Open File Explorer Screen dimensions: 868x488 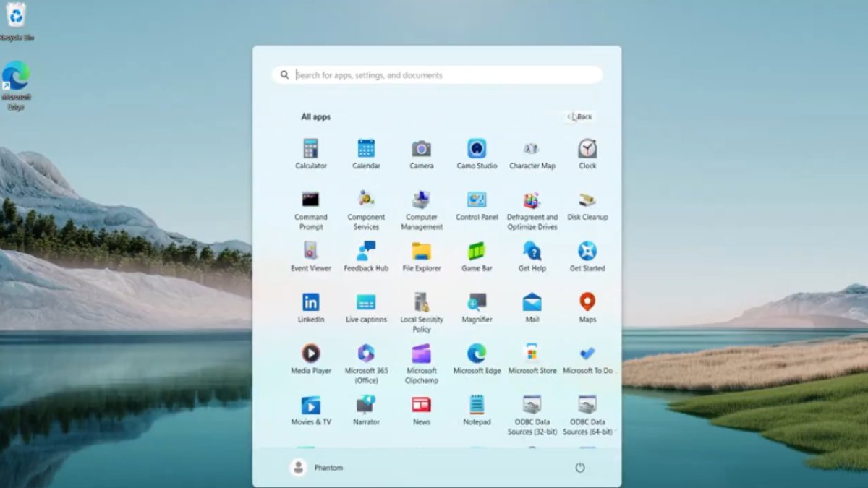tap(422, 257)
